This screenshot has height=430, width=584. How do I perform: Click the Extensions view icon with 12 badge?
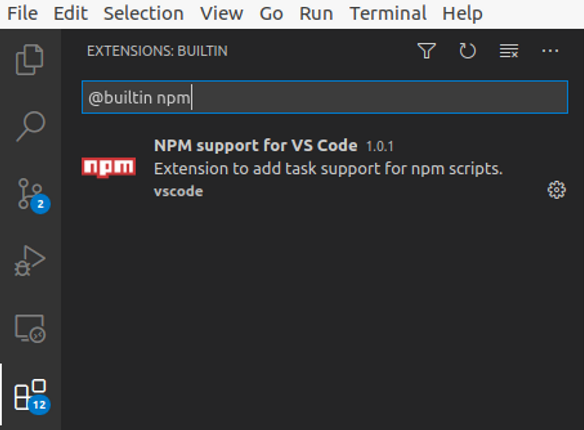tap(32, 397)
